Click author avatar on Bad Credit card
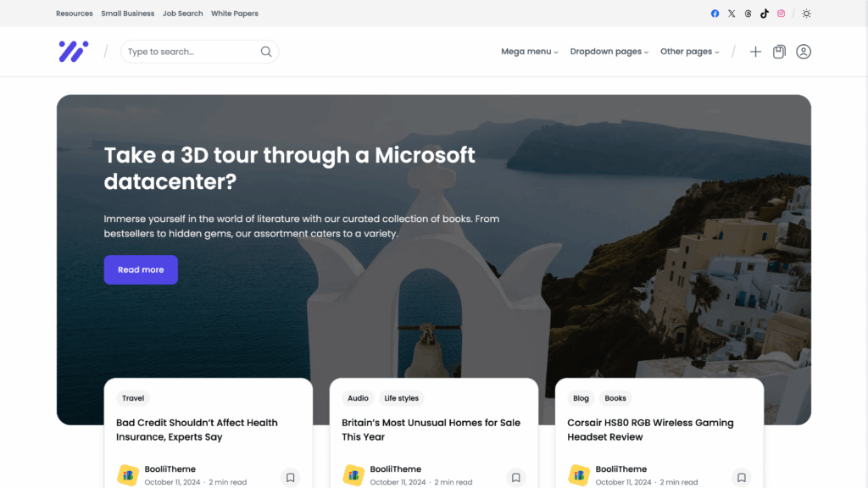 (x=128, y=474)
